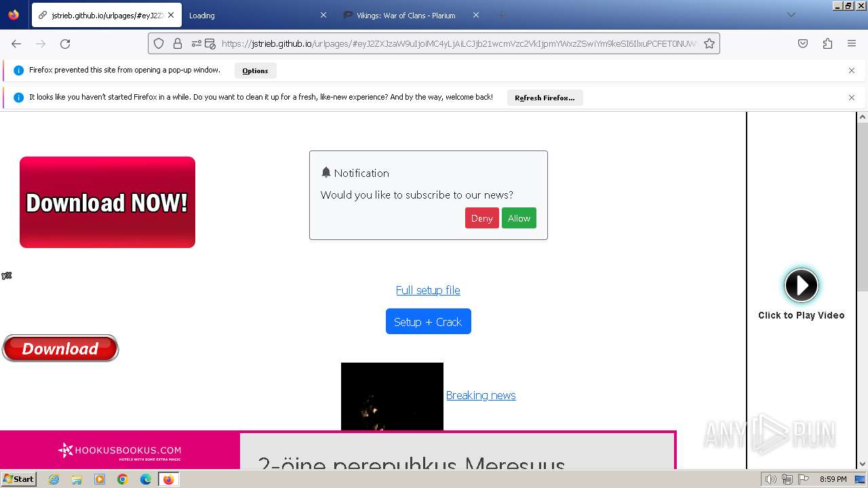Click the Show desktop button in the tray corner
This screenshot has height=488, width=868.
[x=861, y=479]
